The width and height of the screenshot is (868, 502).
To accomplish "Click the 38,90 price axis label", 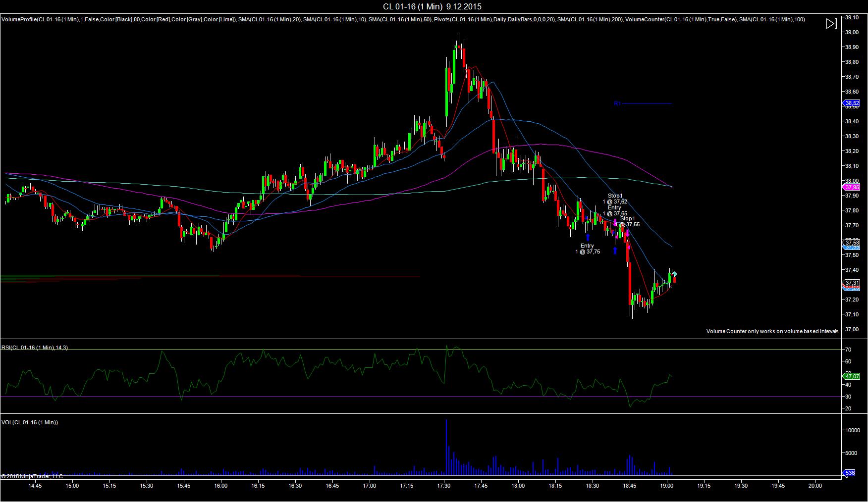I will point(852,47).
